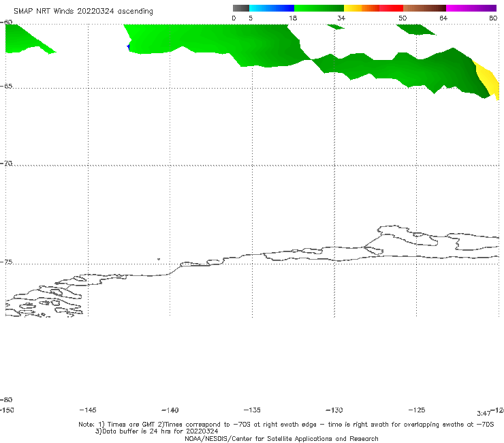Click the longitude label '-135'
This screenshot has width=504, height=443.
252,410
